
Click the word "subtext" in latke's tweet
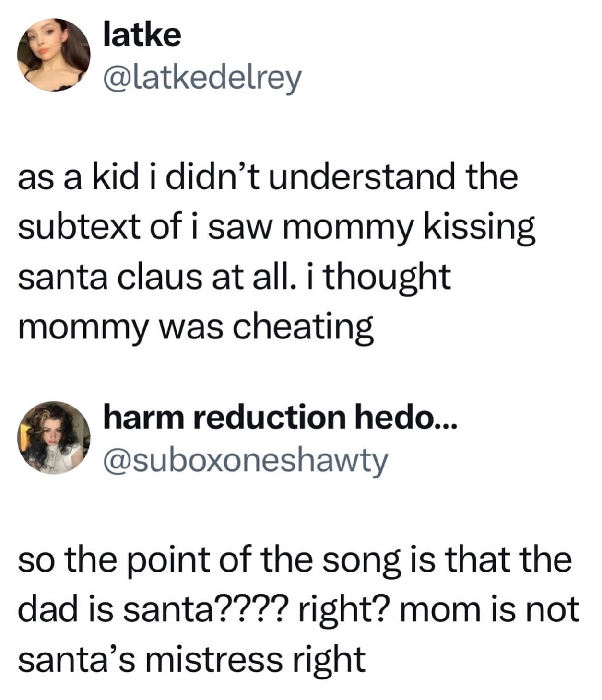[77, 227]
